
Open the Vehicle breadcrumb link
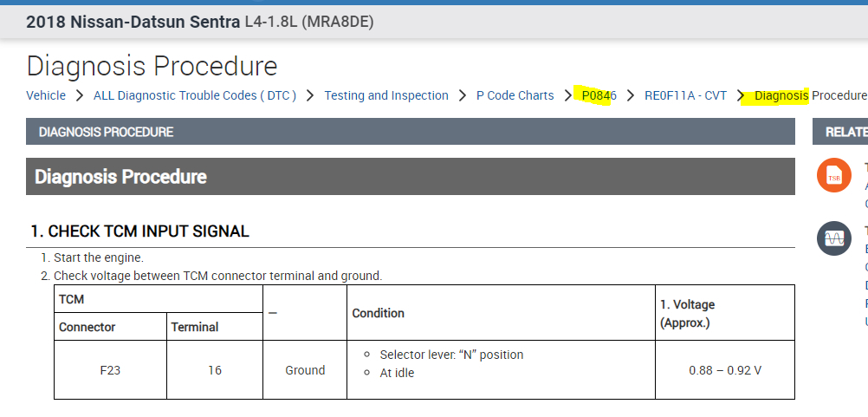(x=46, y=95)
